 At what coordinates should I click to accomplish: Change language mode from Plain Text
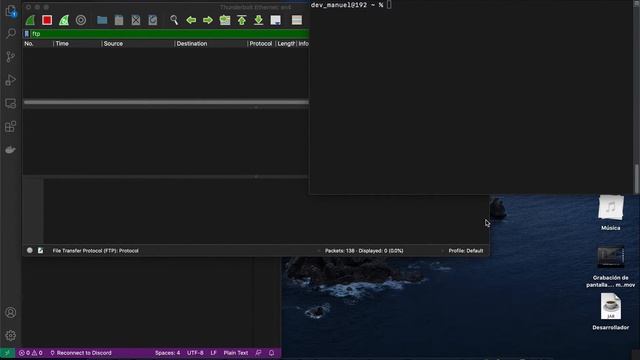click(x=236, y=353)
